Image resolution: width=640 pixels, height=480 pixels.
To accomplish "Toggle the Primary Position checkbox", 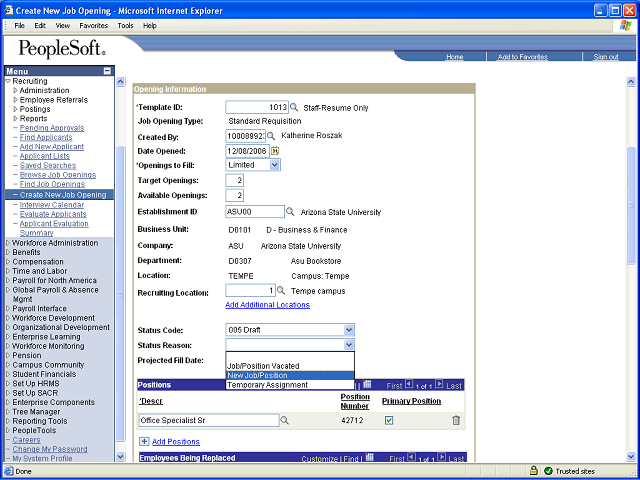I will click(x=389, y=420).
